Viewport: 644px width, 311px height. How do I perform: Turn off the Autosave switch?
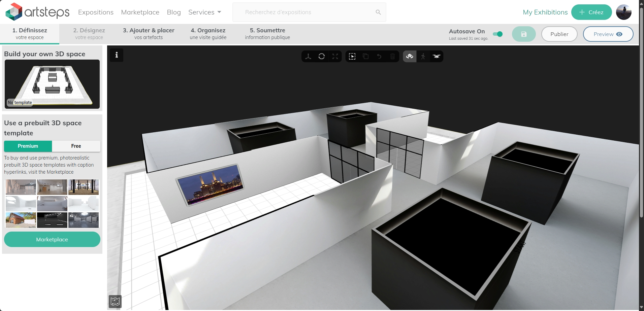click(497, 34)
